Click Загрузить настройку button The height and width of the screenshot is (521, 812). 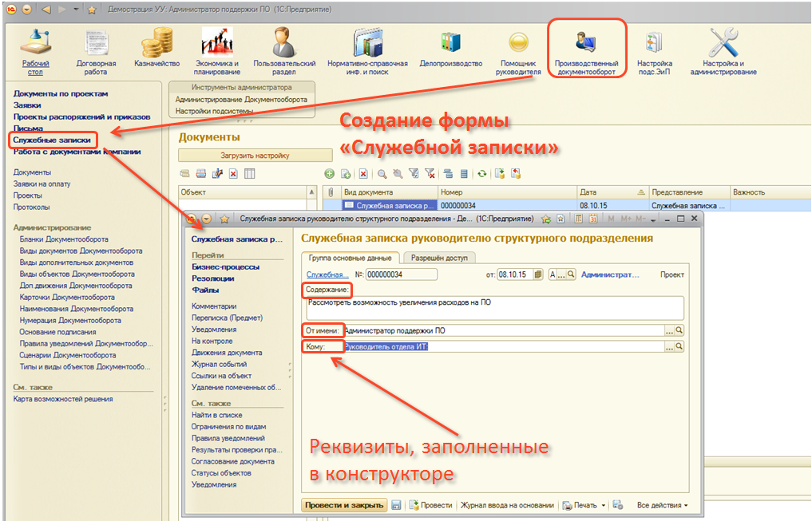pyautogui.click(x=255, y=156)
